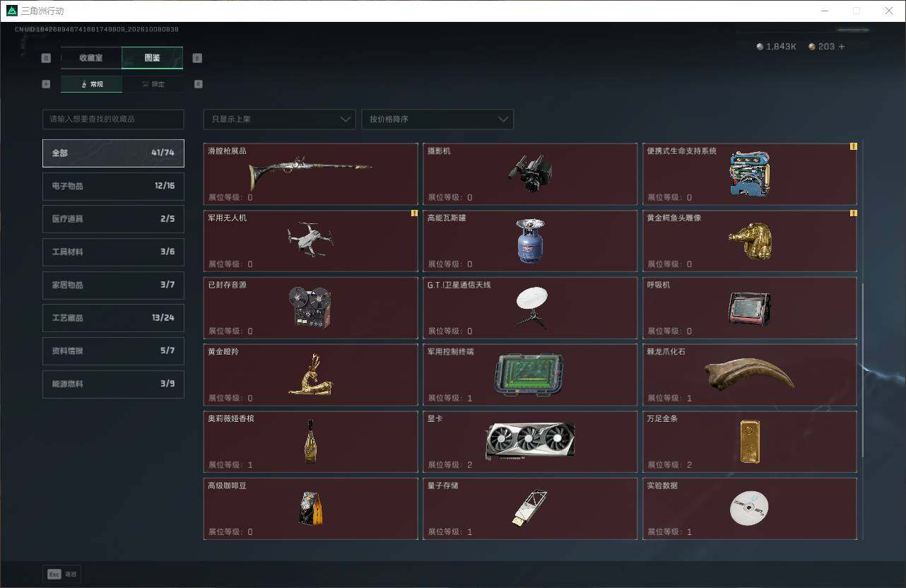Click the 高能瓦斯罐 gas canister icon
Screen dimensions: 906x588
(530, 240)
